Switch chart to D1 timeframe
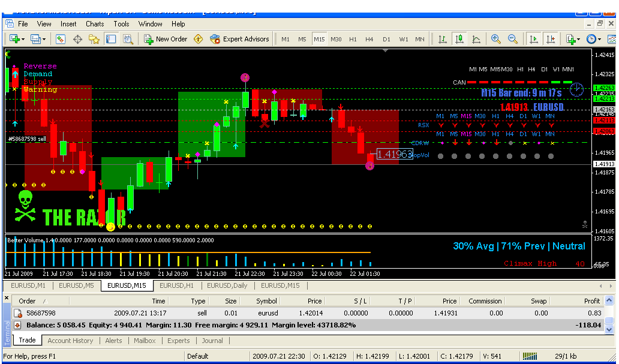This screenshot has width=619, height=364. click(386, 39)
